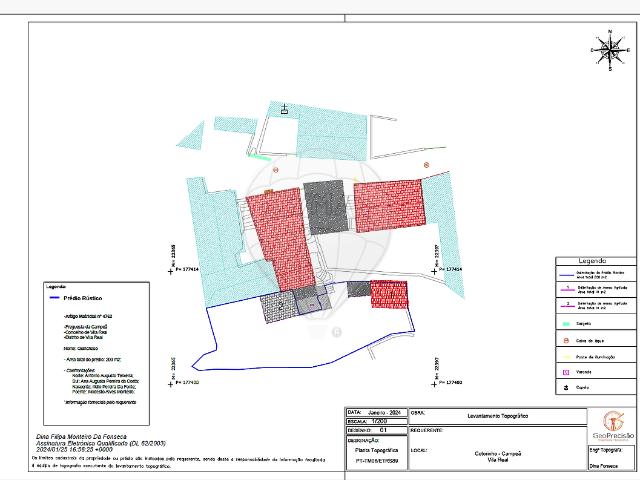Click the lower right coordinate cross marker

tap(434, 384)
